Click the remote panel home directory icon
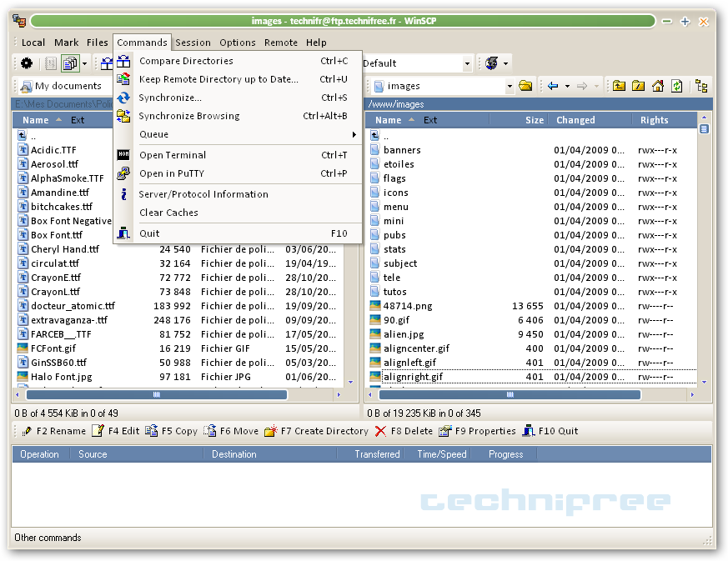This screenshot has width=728, height=561. [658, 86]
